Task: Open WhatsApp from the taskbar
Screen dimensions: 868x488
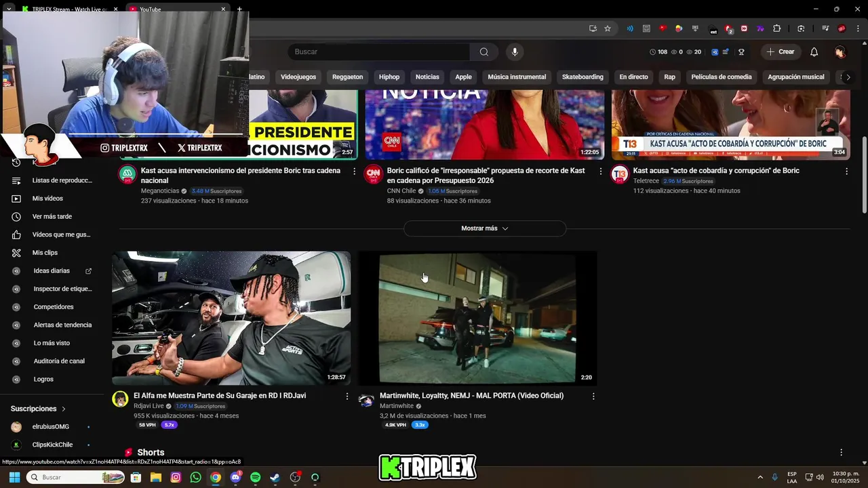Action: click(x=196, y=477)
